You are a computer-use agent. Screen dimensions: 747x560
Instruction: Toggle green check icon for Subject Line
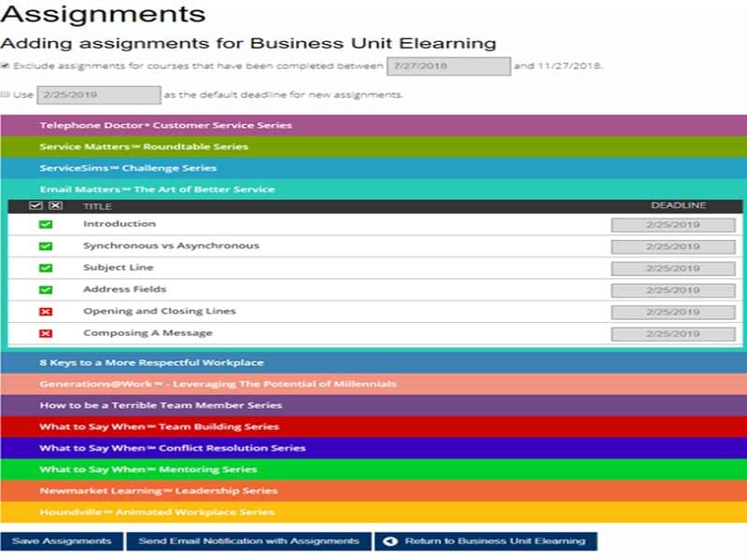tap(46, 268)
